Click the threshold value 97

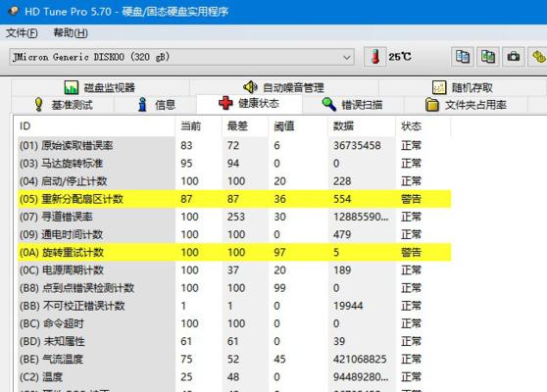coord(279,252)
